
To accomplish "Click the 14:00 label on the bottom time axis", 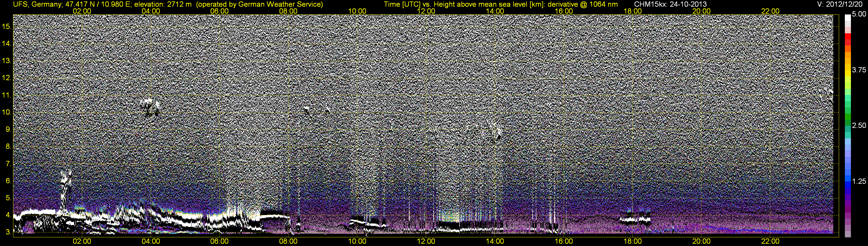I will 495,241.
